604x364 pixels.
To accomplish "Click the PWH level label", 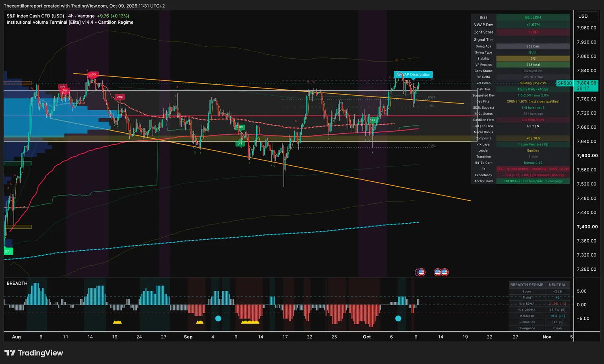I will 432,97.
